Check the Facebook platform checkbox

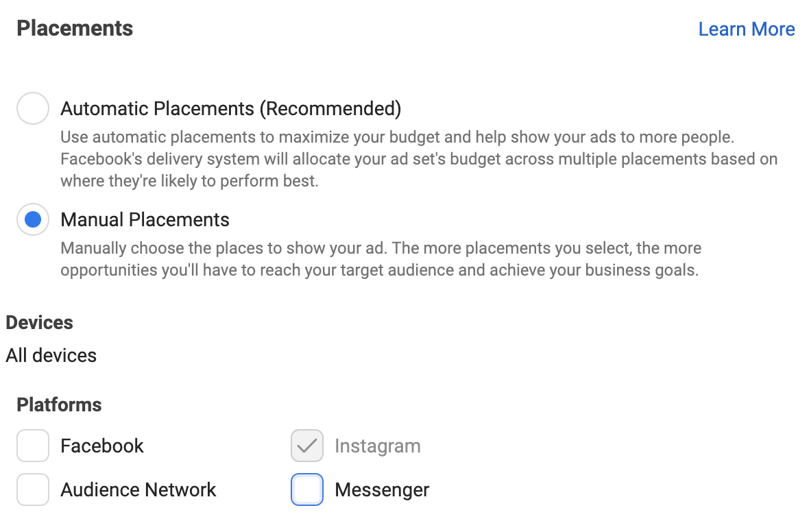point(32,446)
